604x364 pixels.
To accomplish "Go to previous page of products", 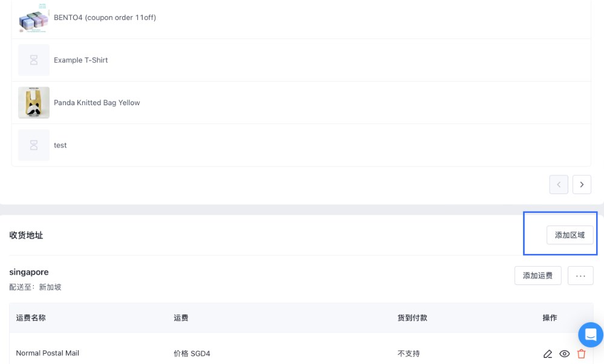I will click(x=559, y=184).
